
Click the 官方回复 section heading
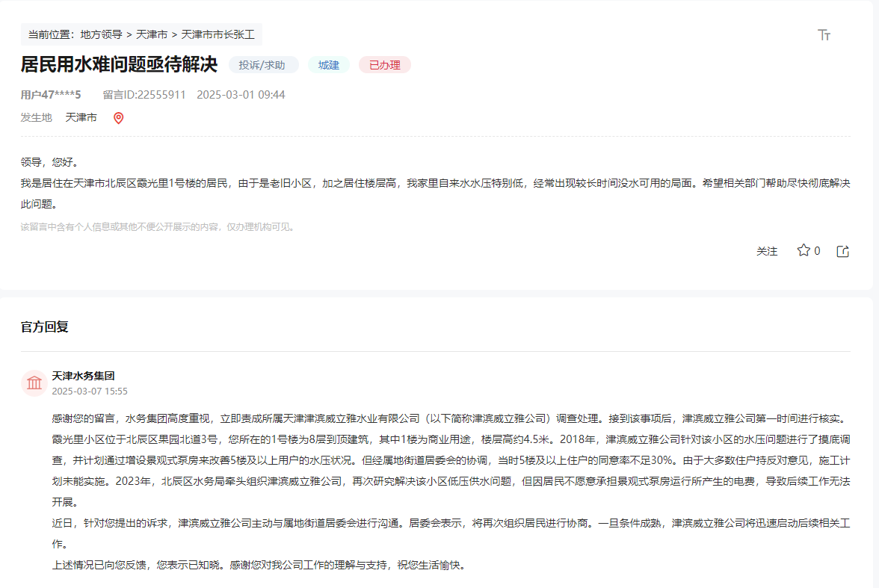coord(45,327)
